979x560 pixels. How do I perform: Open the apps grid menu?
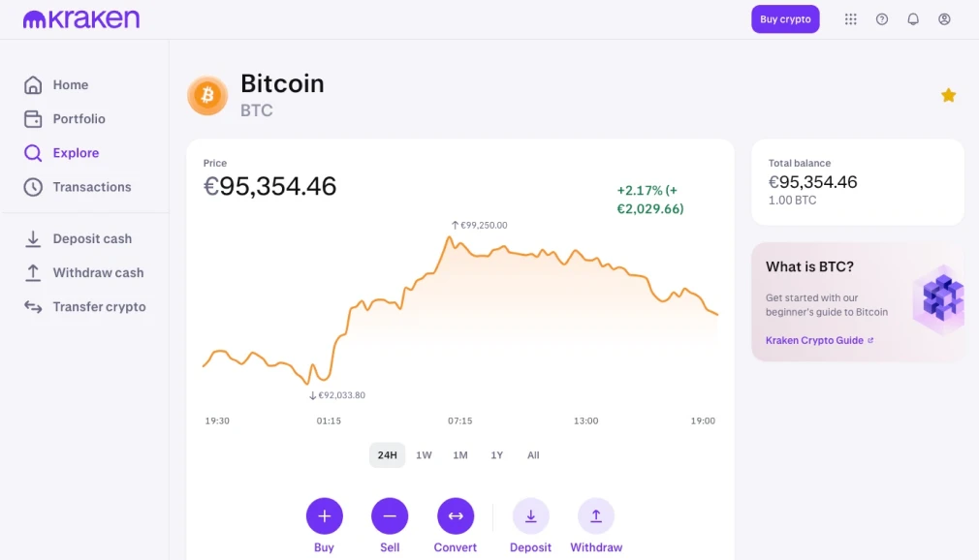[x=851, y=19]
